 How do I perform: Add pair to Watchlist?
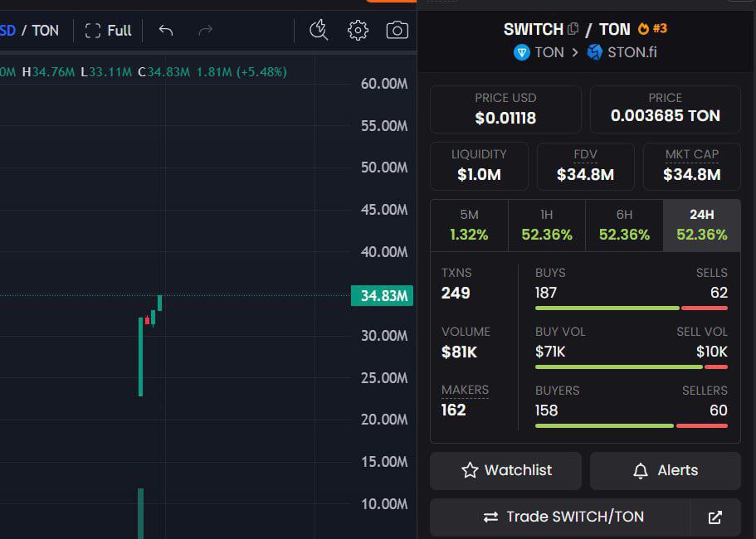point(505,470)
